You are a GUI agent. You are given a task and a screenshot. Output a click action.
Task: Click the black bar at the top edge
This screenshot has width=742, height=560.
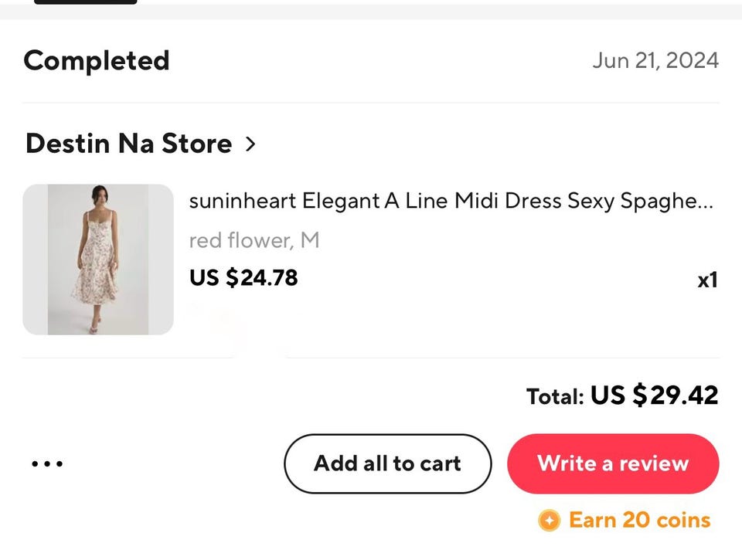coord(85,2)
